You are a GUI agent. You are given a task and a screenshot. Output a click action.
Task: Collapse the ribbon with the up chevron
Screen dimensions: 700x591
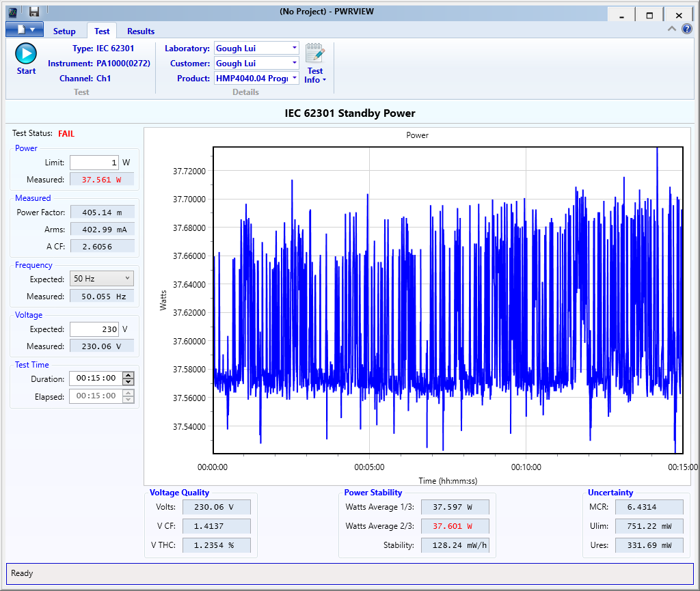coord(672,29)
